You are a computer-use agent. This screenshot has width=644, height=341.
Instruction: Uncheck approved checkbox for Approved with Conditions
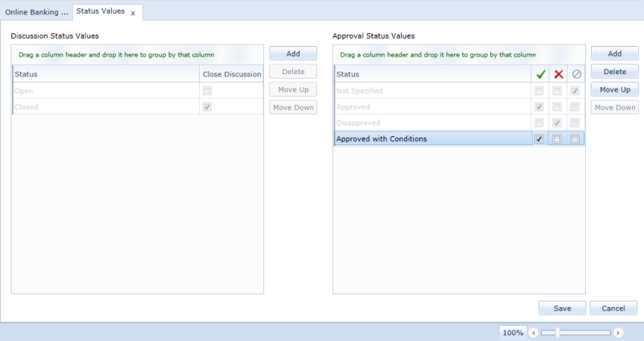pos(539,139)
